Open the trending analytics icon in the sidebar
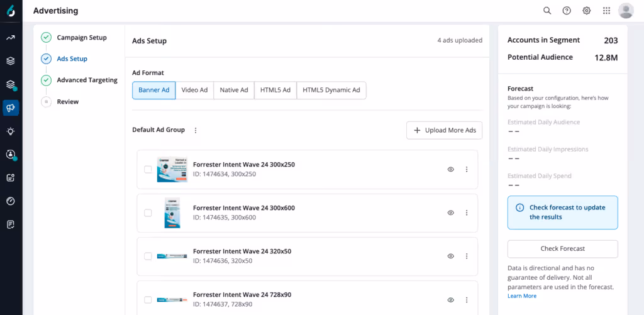 11,38
